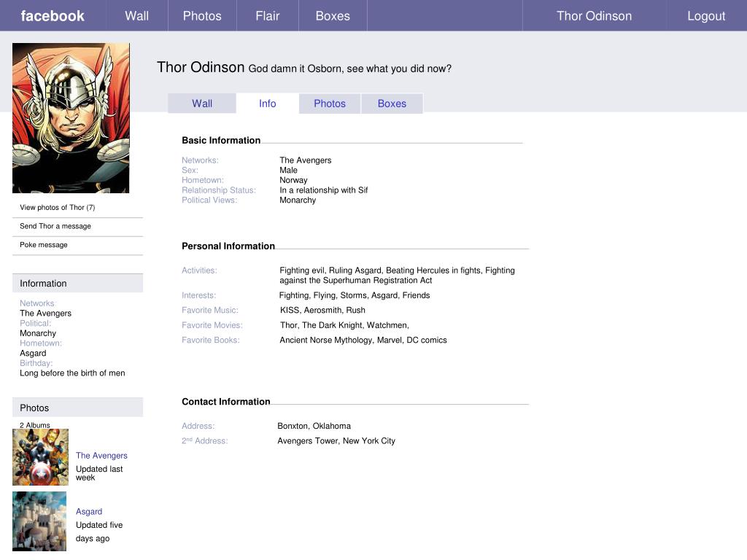
Task: Click the facebook logo in the header
Action: (53, 16)
